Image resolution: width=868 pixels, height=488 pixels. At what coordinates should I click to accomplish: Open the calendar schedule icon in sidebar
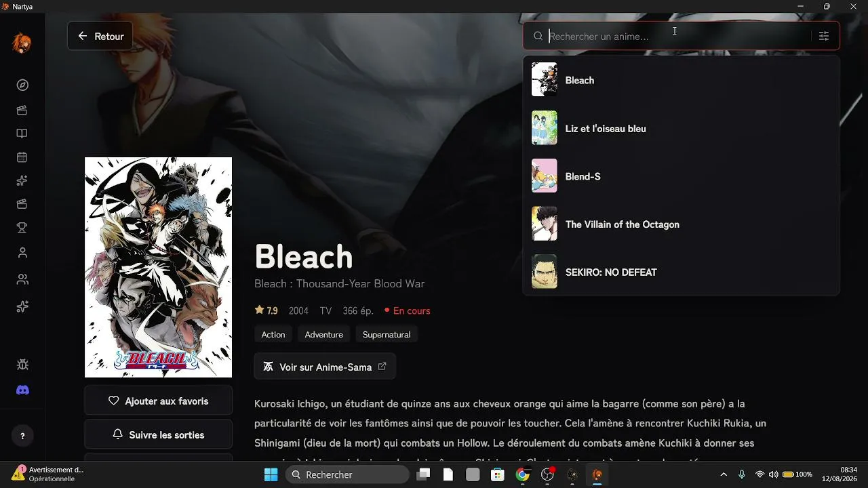click(x=22, y=157)
